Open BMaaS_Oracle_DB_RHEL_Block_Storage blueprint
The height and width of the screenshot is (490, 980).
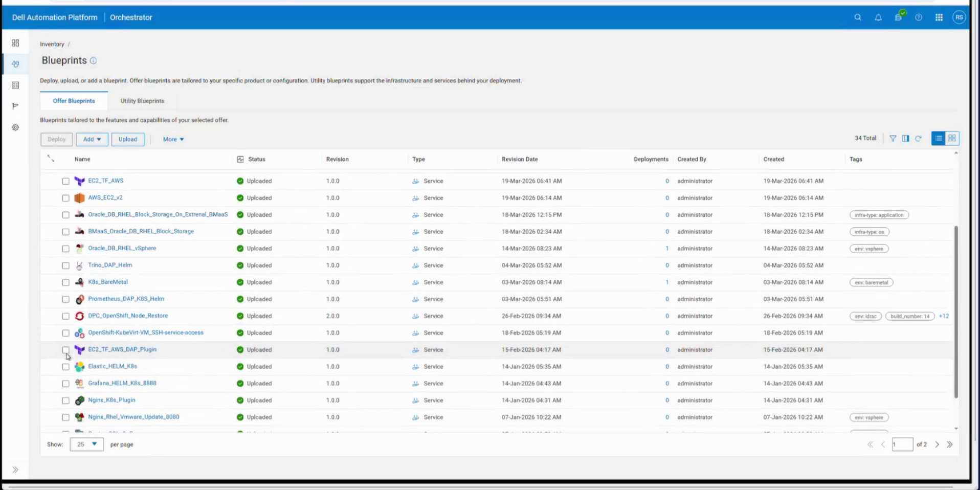(x=141, y=231)
